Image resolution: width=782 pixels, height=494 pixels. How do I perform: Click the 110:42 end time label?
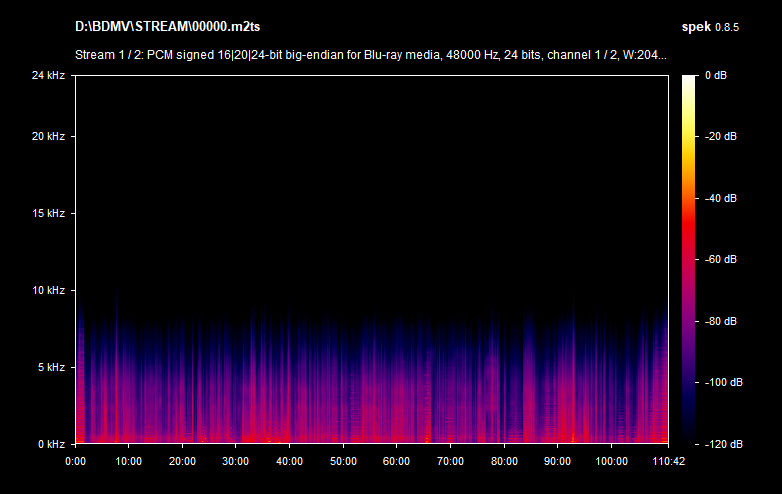666,461
